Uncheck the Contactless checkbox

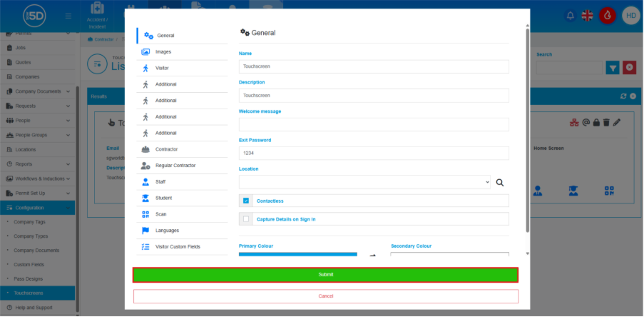click(x=246, y=201)
